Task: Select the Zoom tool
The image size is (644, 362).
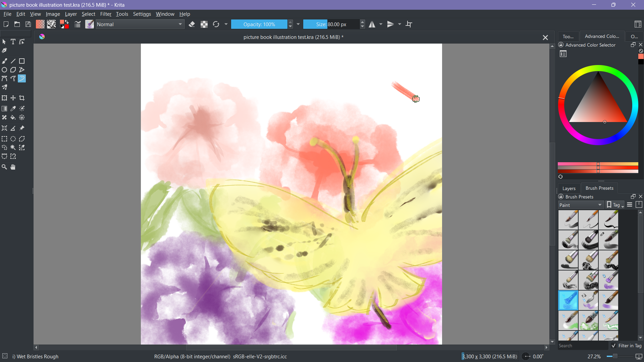Action: [x=4, y=167]
